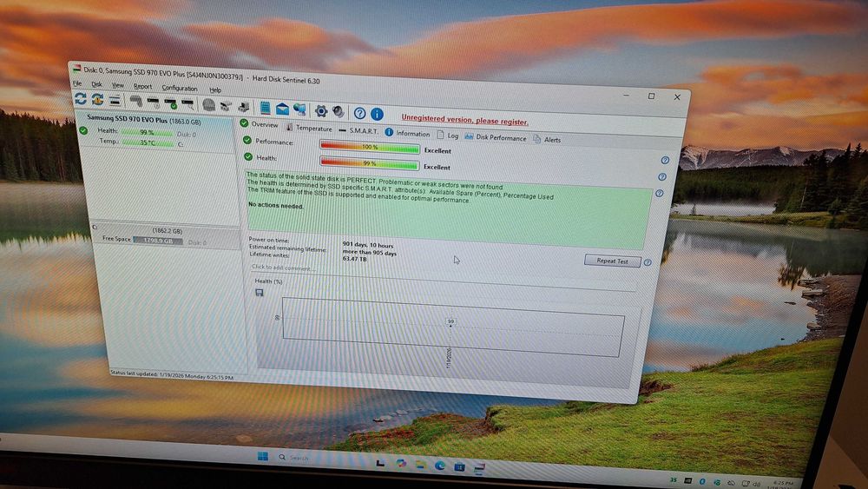
Task: Click the '63.47 TB' lifetime writes value
Action: pos(354,259)
